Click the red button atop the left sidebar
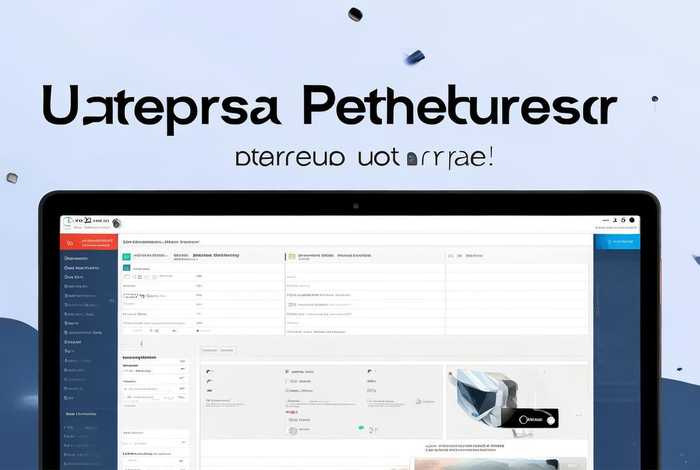This screenshot has width=700, height=470. (x=89, y=242)
